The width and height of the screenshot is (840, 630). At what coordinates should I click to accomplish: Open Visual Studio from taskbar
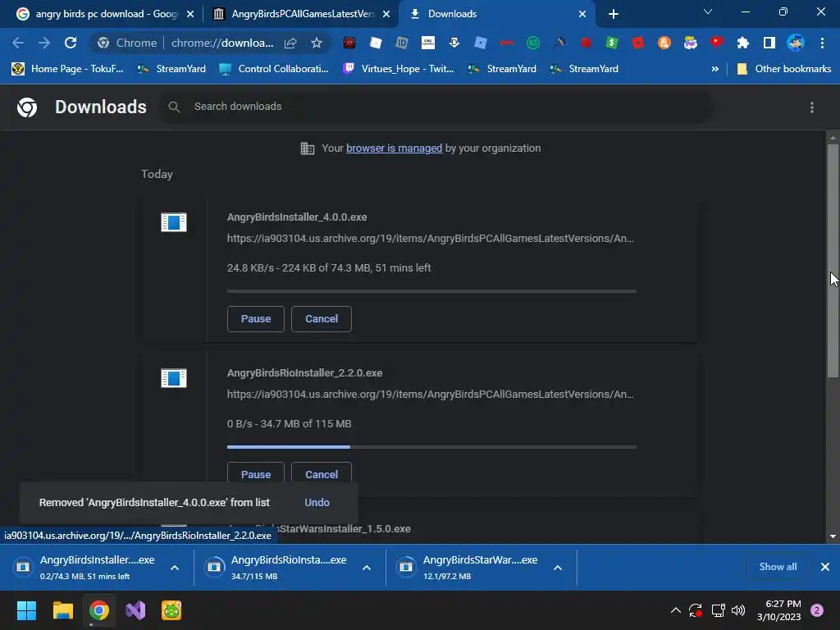[135, 610]
